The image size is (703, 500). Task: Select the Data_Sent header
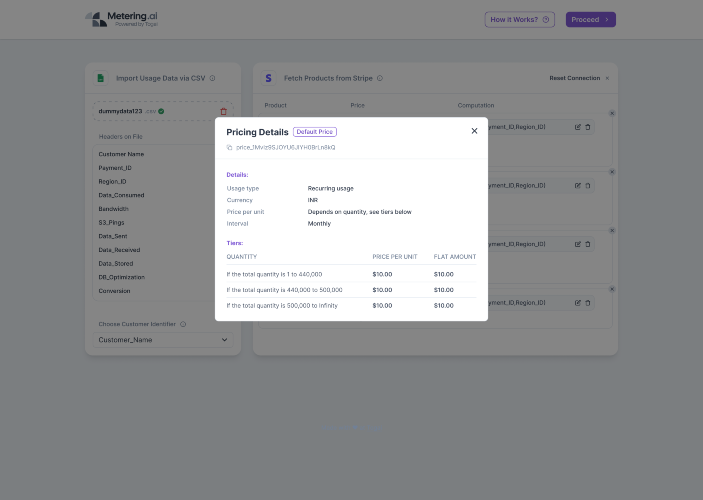(113, 236)
